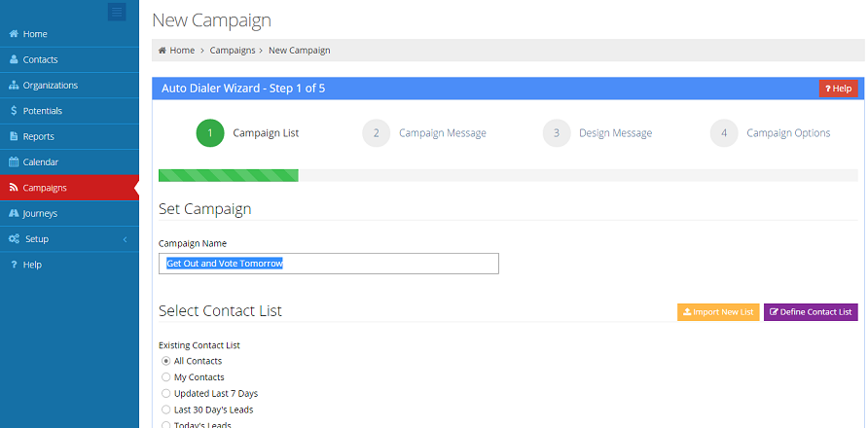Click the Journeys road icon
This screenshot has height=428, width=868.
click(x=14, y=213)
